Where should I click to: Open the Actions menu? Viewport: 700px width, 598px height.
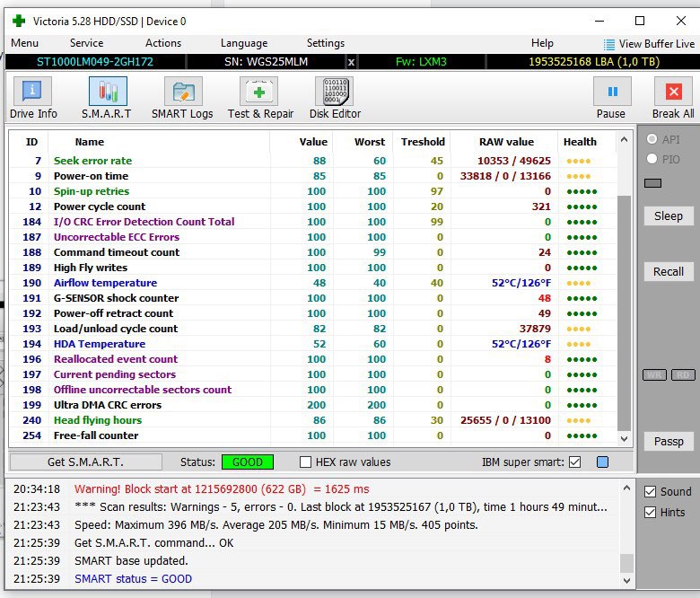pos(163,43)
